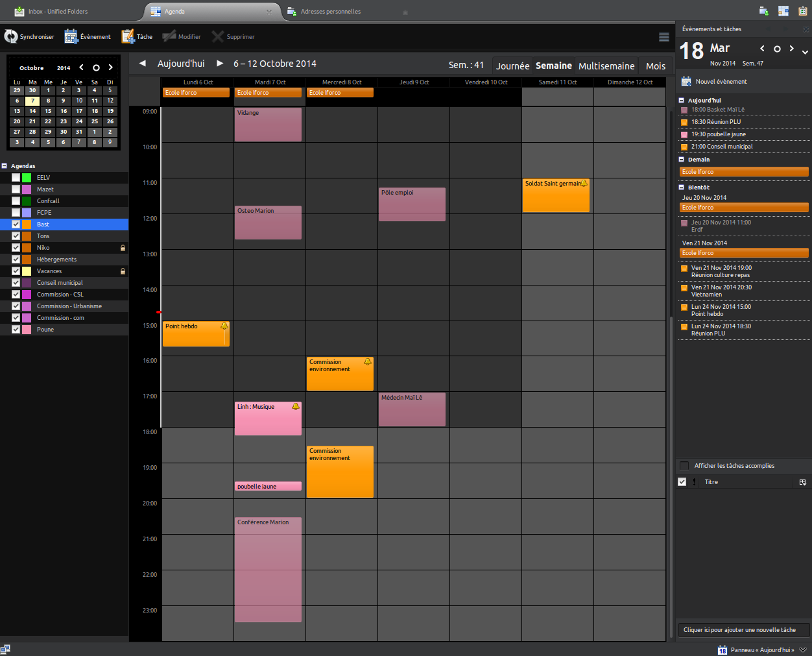The height and width of the screenshot is (656, 812).
Task: Switch to the Mois view tab
Action: click(655, 66)
